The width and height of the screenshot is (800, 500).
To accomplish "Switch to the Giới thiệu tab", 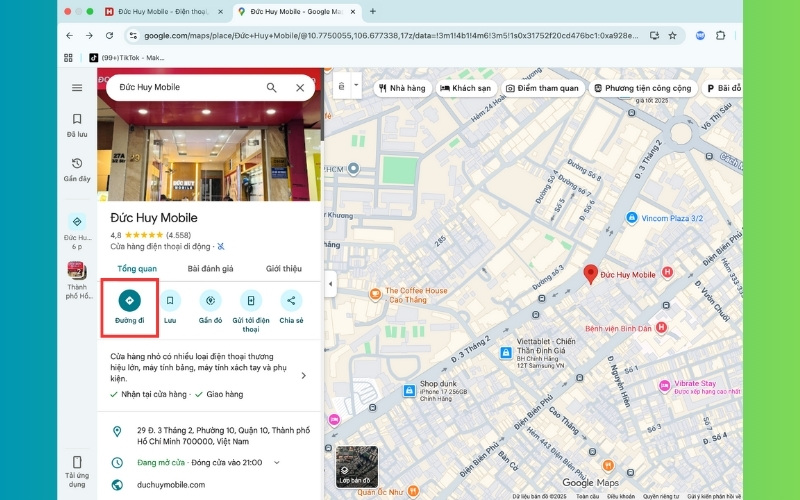I will click(x=284, y=268).
